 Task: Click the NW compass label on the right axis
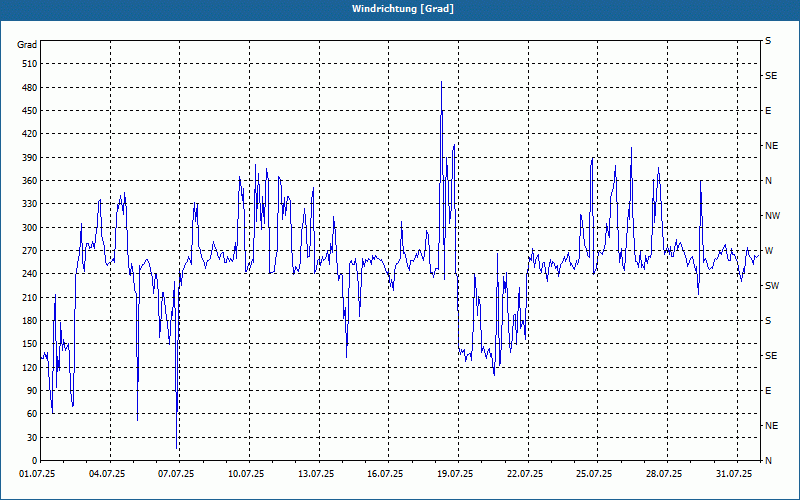[x=773, y=216]
